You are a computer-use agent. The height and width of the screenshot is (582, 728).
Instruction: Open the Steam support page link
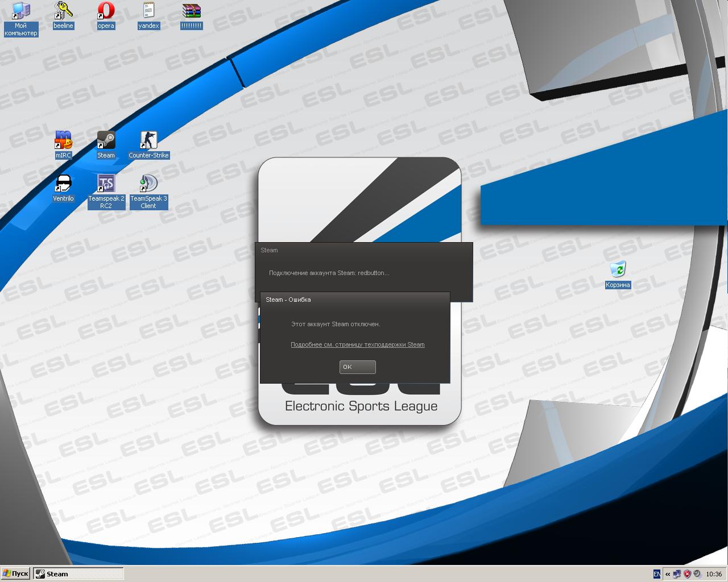click(x=358, y=344)
